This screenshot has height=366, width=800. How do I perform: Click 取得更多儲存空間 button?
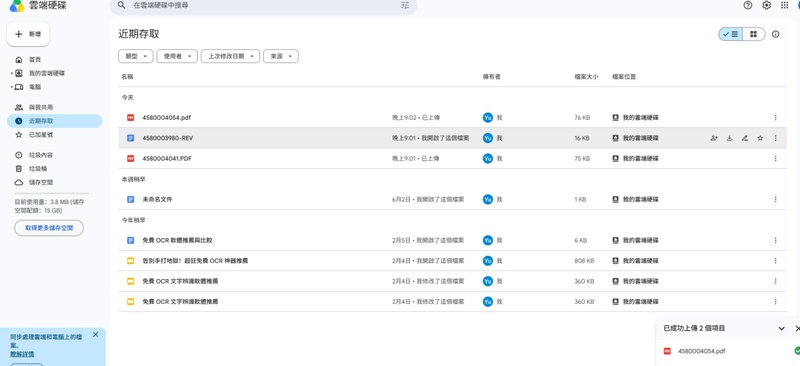49,228
